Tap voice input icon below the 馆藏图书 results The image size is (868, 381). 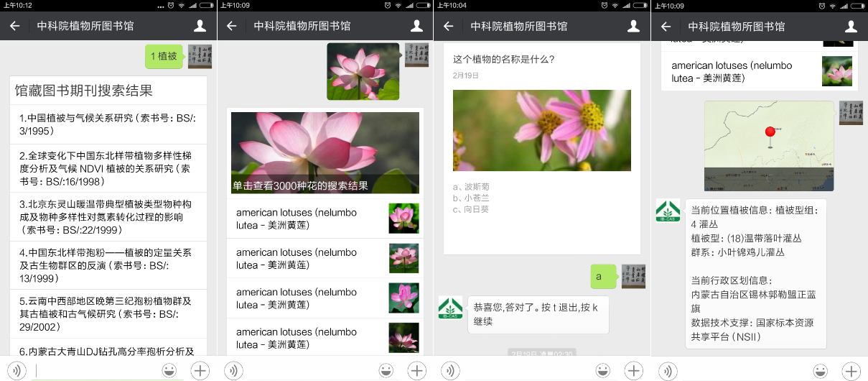click(16, 370)
